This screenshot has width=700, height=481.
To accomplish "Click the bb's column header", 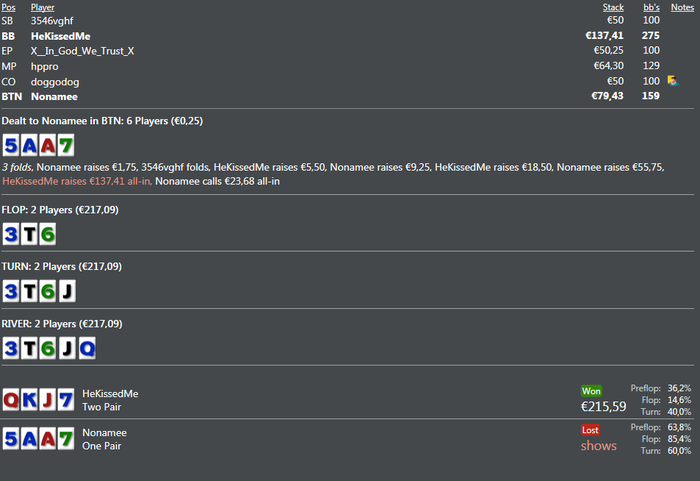I will (650, 7).
